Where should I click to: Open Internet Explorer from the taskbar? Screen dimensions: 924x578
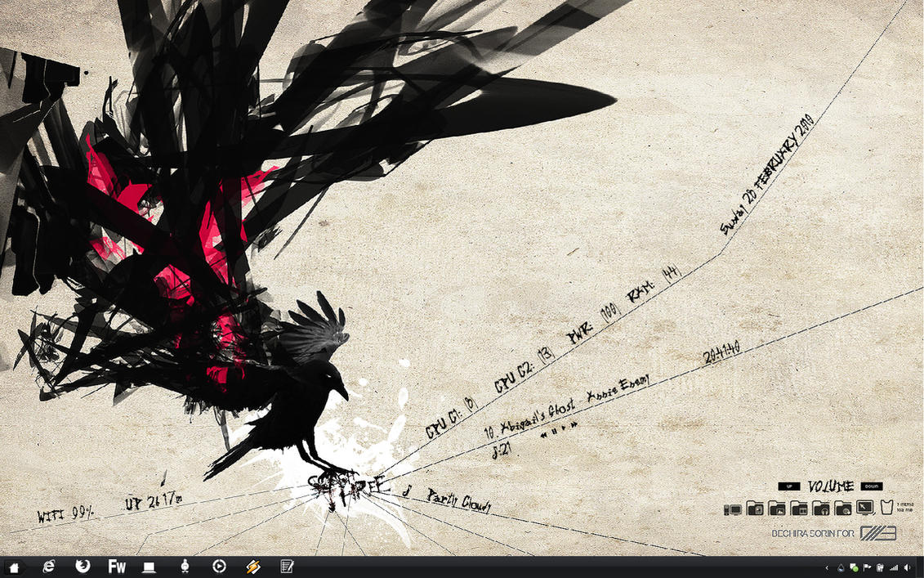click(x=49, y=567)
